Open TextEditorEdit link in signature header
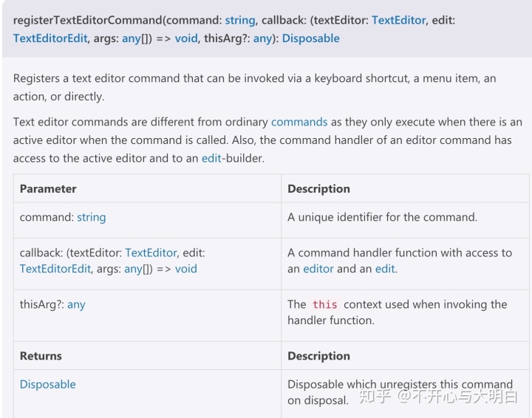 [50, 38]
